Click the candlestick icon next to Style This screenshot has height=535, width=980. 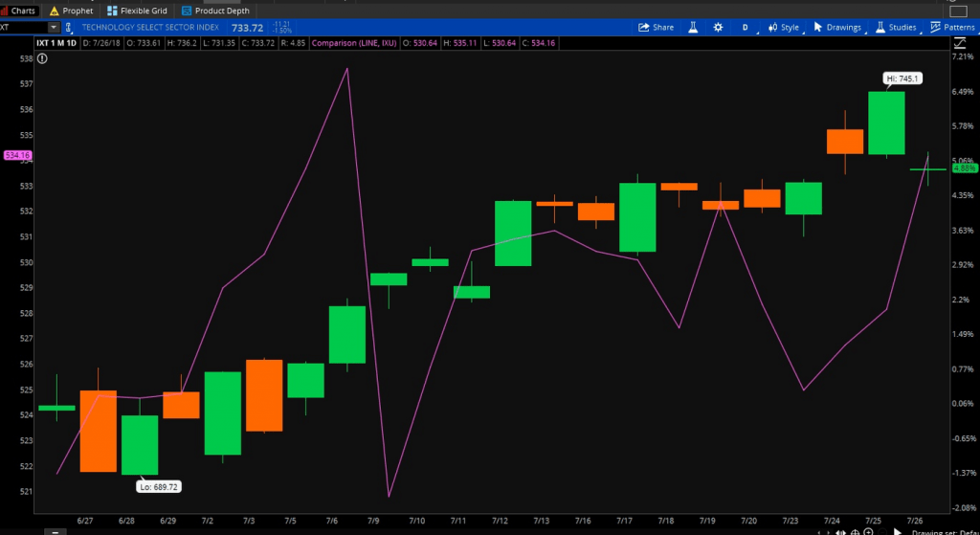pyautogui.click(x=773, y=28)
